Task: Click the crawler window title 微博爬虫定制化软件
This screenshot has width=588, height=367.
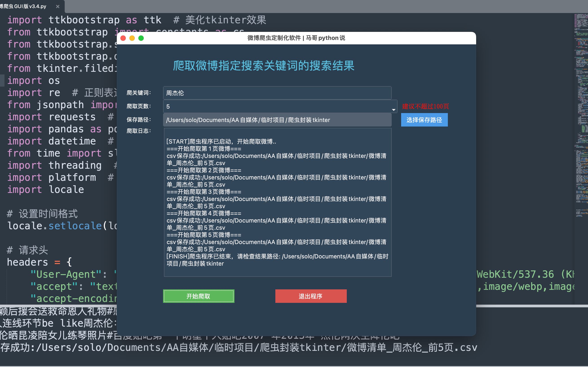Action: coord(296,38)
